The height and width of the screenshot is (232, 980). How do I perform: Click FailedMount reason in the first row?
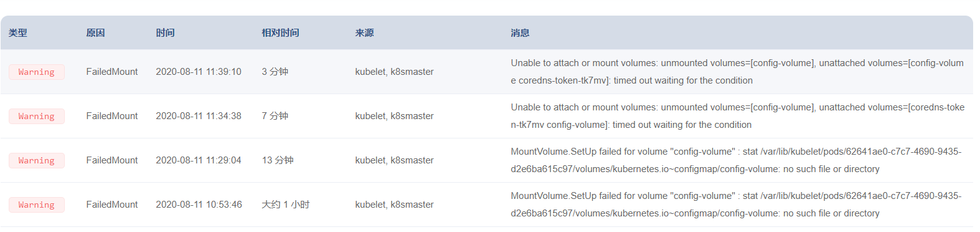point(112,72)
